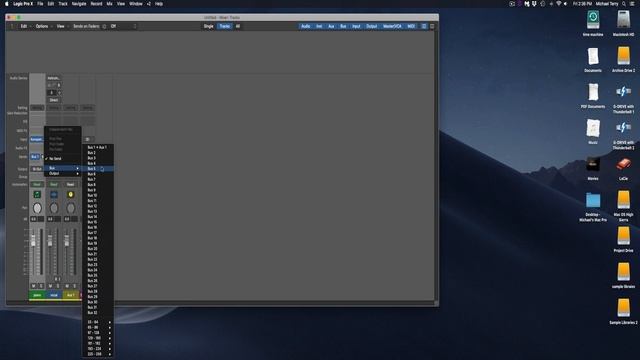Solo the green piano channel strip
640x360 pixels.
pos(41,286)
